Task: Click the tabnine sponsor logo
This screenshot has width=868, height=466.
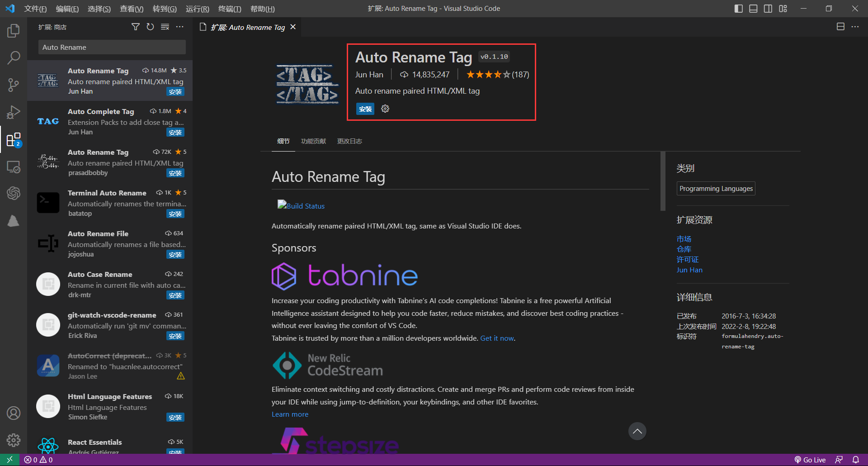Action: [344, 276]
